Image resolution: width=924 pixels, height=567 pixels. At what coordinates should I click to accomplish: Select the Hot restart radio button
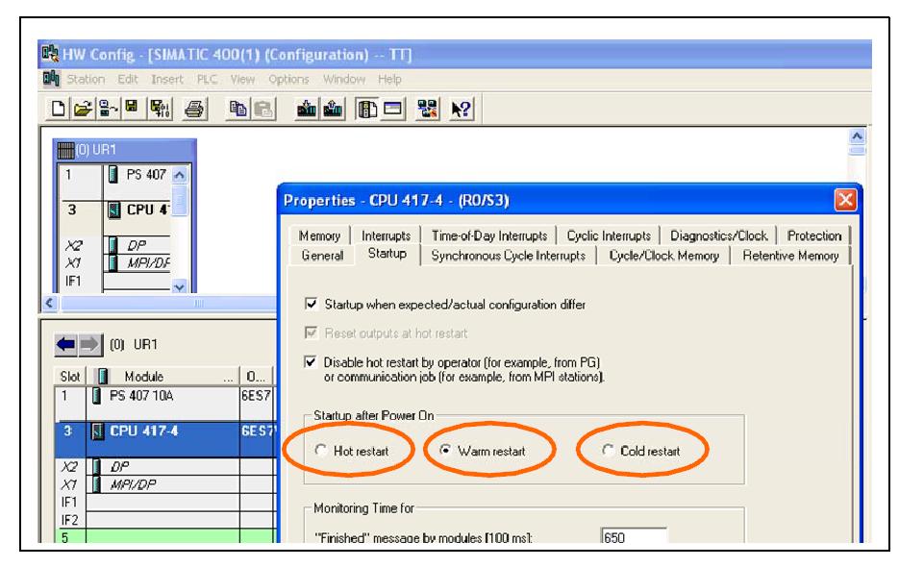[320, 451]
